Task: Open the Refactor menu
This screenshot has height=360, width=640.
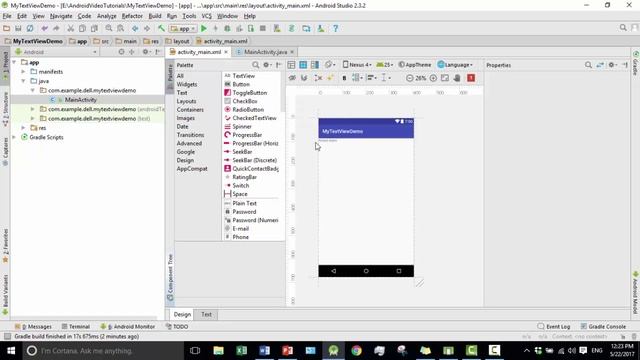Action: click(x=132, y=16)
